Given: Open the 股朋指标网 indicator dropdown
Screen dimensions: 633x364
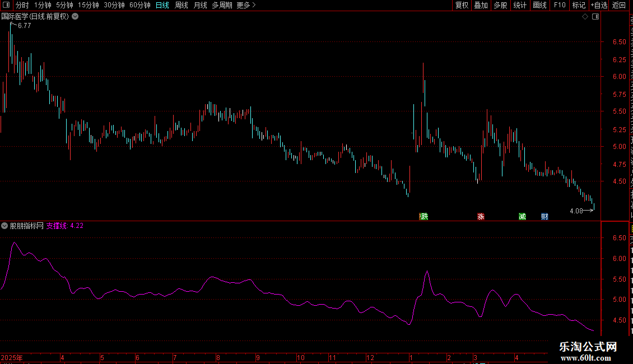Looking at the screenshot, I should [x=4, y=226].
